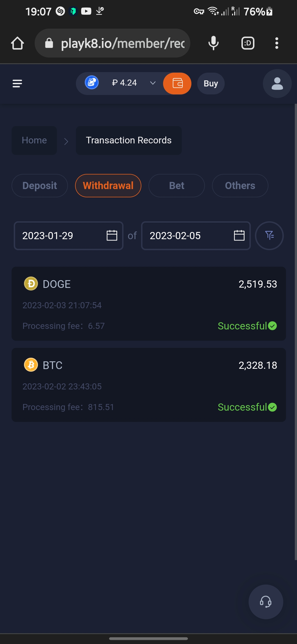The height and width of the screenshot is (644, 297).
Task: Expand the currency balance dropdown chevron
Action: pyautogui.click(x=153, y=83)
